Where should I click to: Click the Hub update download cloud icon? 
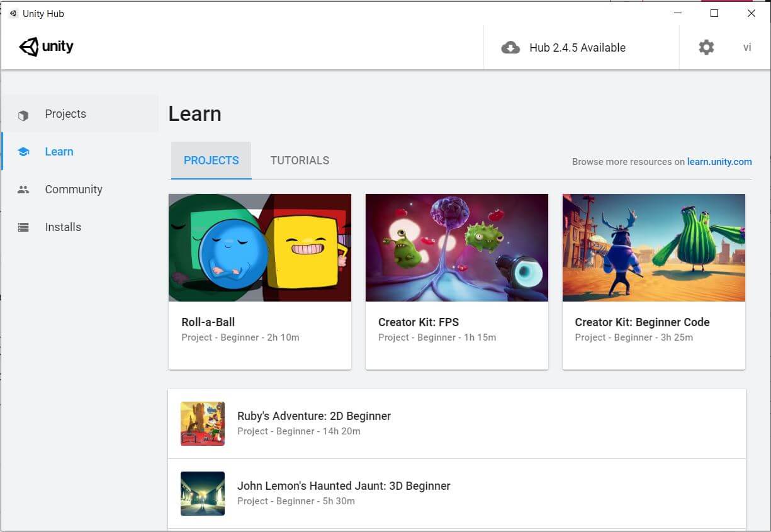tap(510, 48)
